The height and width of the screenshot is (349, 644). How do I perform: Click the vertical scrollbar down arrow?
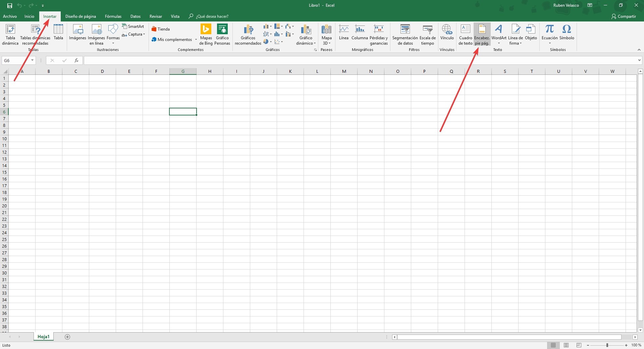[640, 330]
